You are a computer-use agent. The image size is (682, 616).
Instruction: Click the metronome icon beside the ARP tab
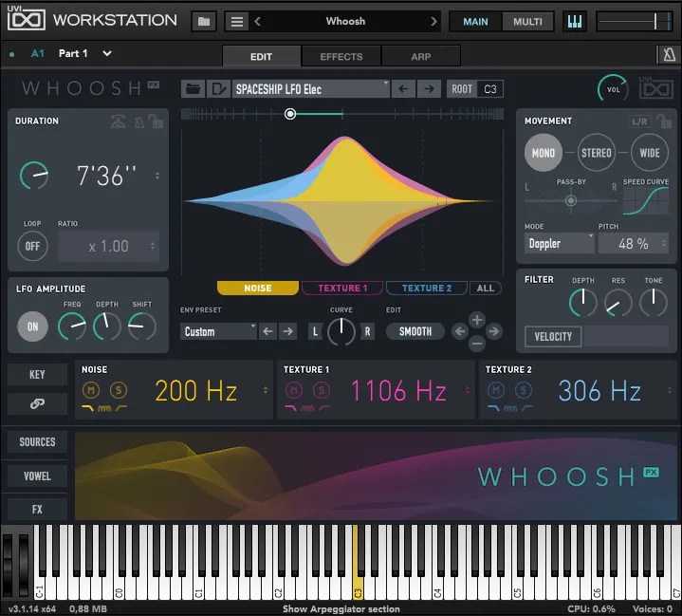click(669, 55)
